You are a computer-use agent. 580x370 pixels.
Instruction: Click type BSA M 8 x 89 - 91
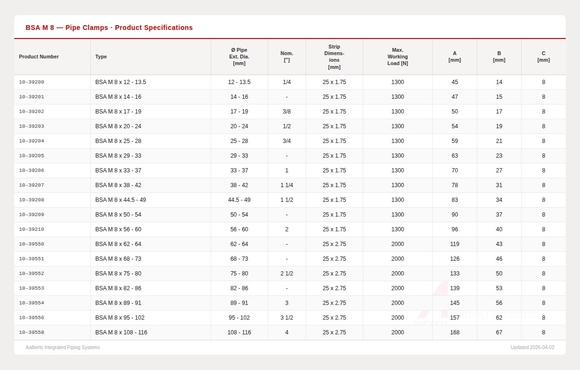[118, 303]
